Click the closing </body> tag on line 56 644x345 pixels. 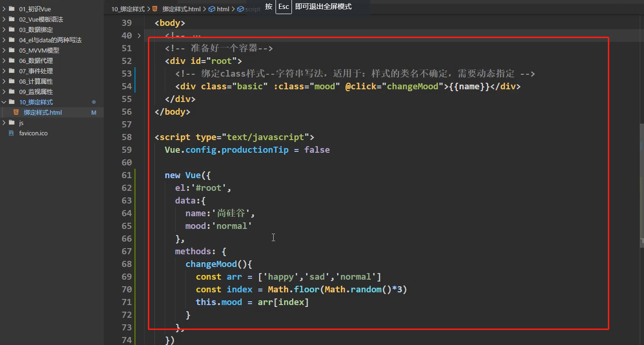pos(172,112)
